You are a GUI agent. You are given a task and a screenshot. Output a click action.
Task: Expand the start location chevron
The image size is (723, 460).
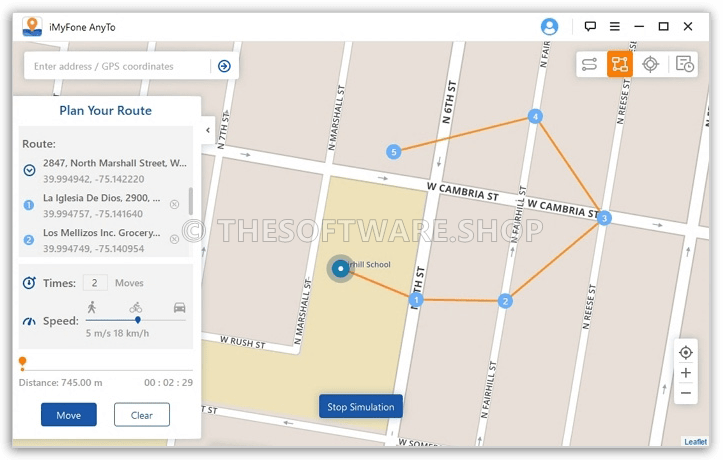coord(29,171)
